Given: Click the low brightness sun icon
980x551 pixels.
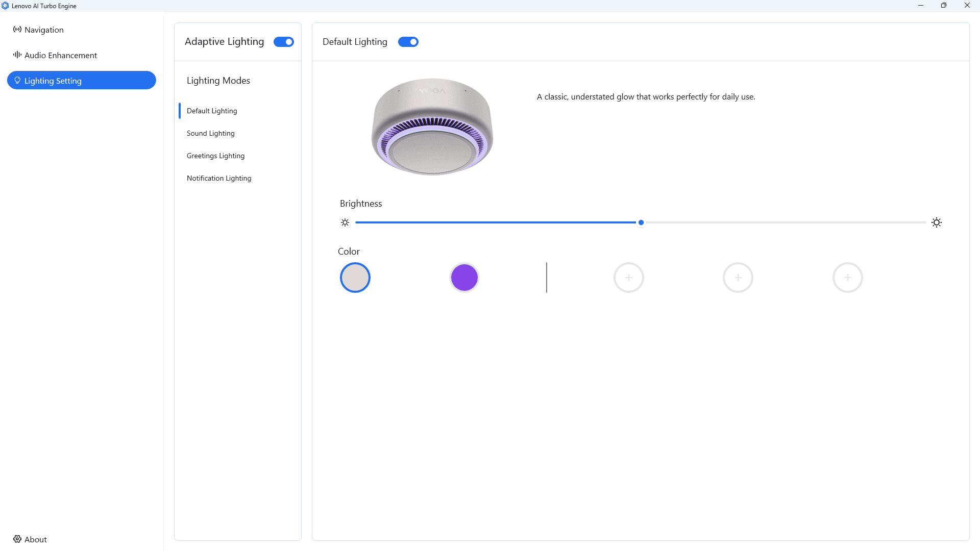Looking at the screenshot, I should pyautogui.click(x=345, y=222).
